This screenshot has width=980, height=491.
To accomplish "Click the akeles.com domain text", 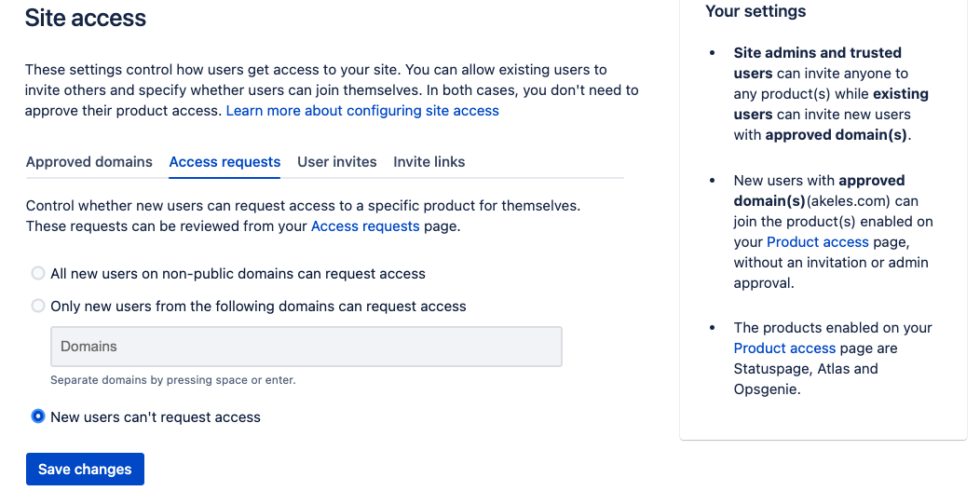I will [x=848, y=200].
